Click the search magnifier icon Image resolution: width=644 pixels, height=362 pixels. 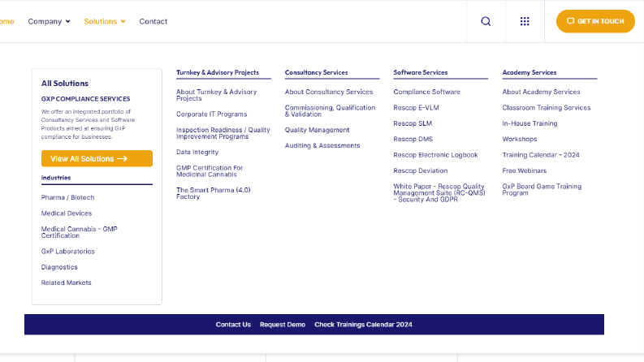[486, 21]
